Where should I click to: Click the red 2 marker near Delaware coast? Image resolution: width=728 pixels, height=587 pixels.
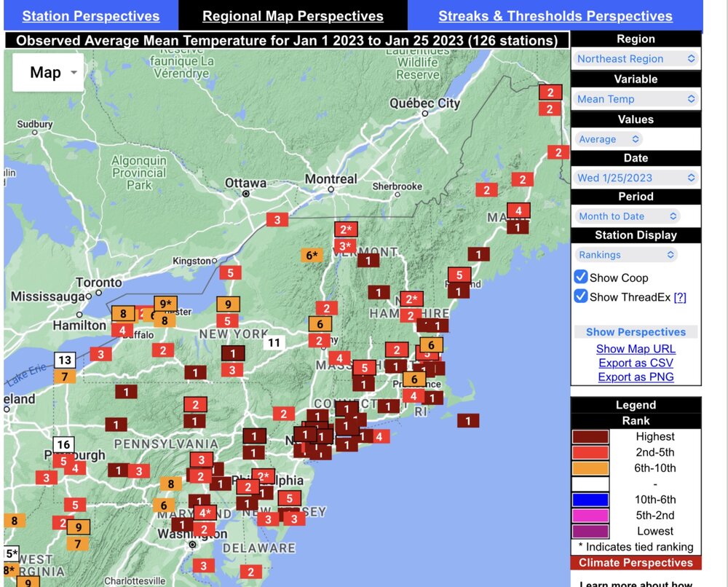coord(250,572)
